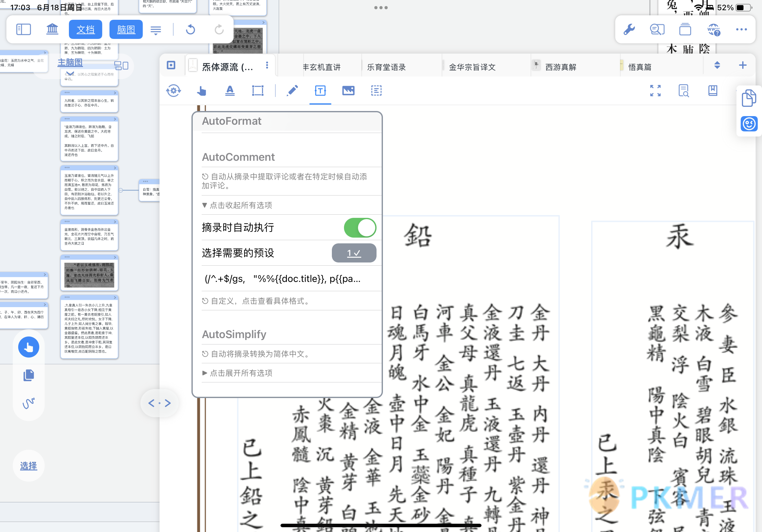
Task: Click 自定义，点击查看具体格式 help text
Action: click(x=257, y=301)
